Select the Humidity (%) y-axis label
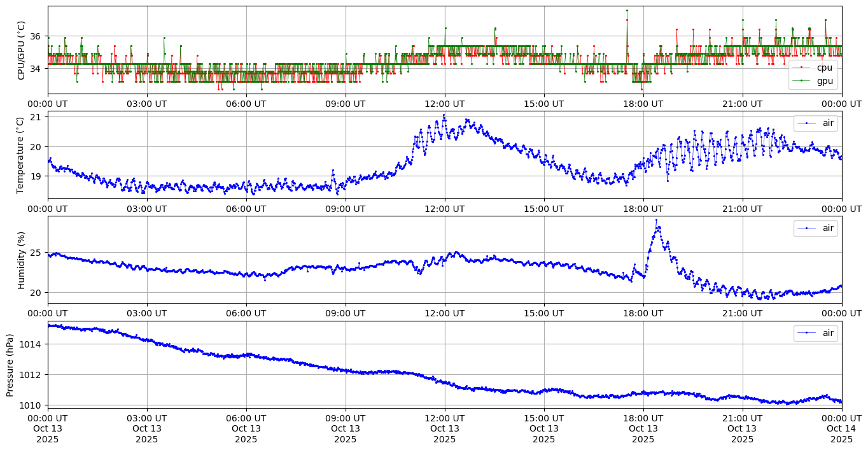868x450 pixels. pyautogui.click(x=21, y=260)
